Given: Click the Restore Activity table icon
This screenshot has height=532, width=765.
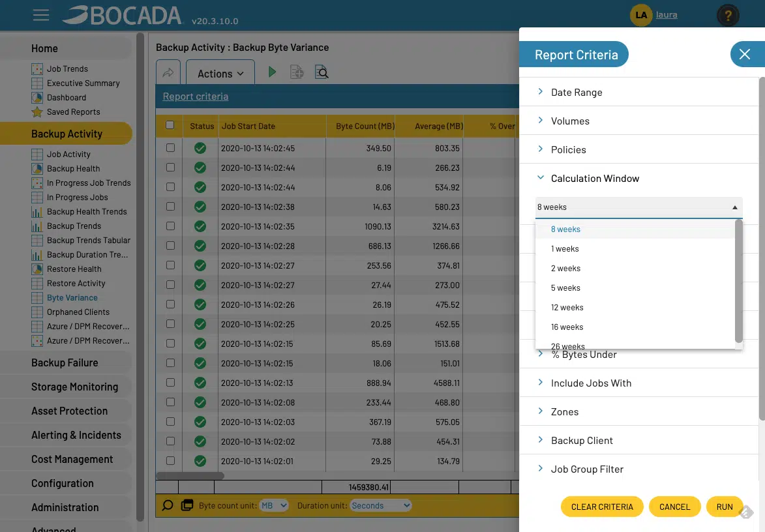Looking at the screenshot, I should pyautogui.click(x=37, y=284).
